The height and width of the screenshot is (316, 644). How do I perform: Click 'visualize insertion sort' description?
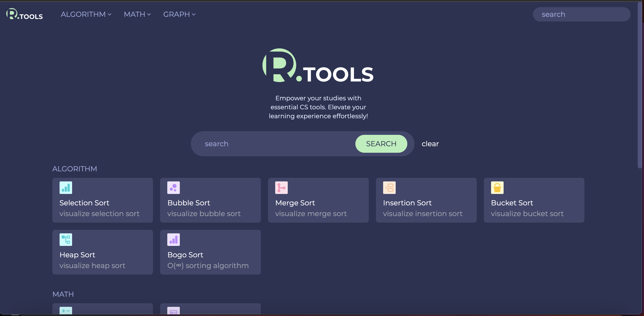point(423,213)
